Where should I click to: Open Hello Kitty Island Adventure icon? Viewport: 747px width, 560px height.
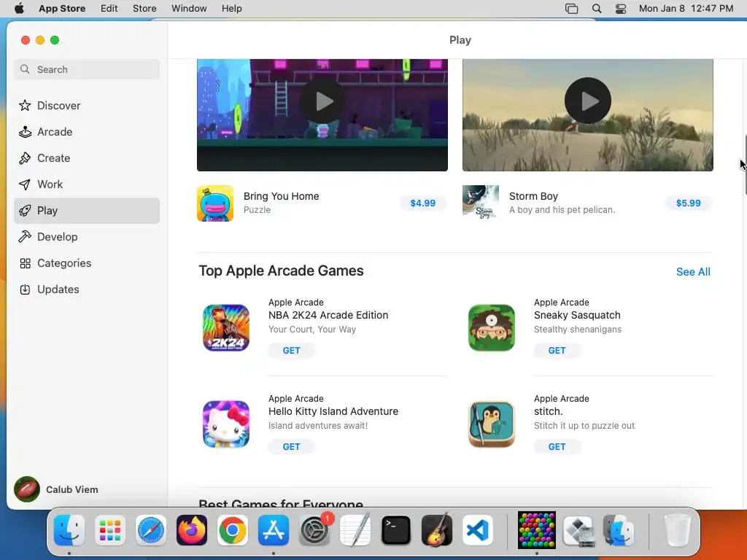coord(226,424)
